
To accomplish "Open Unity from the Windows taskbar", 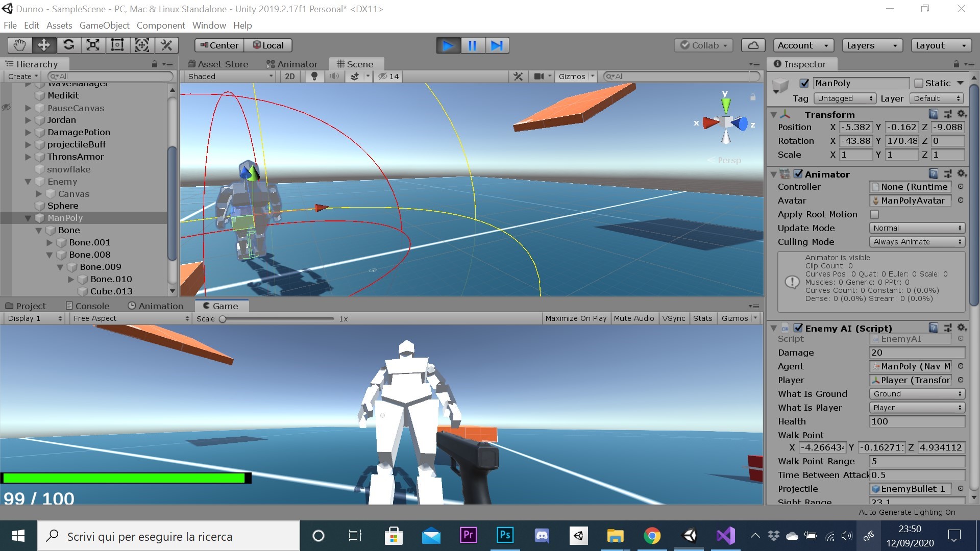I will click(690, 536).
